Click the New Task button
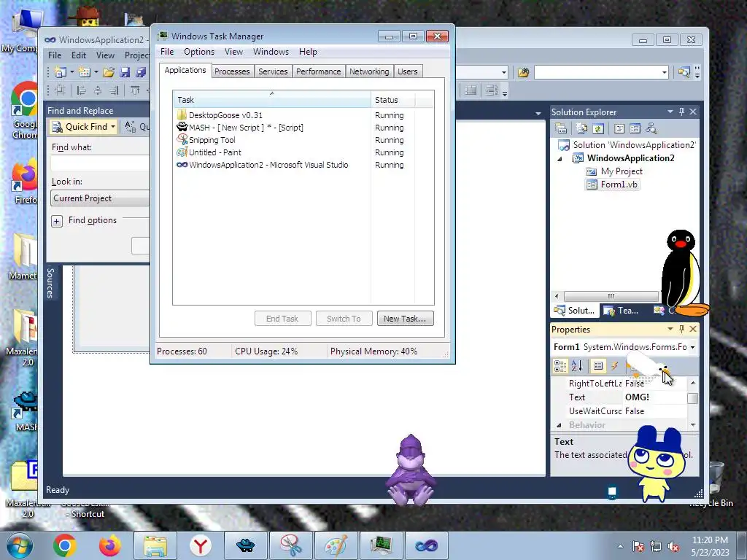The width and height of the screenshot is (747, 560). click(405, 319)
